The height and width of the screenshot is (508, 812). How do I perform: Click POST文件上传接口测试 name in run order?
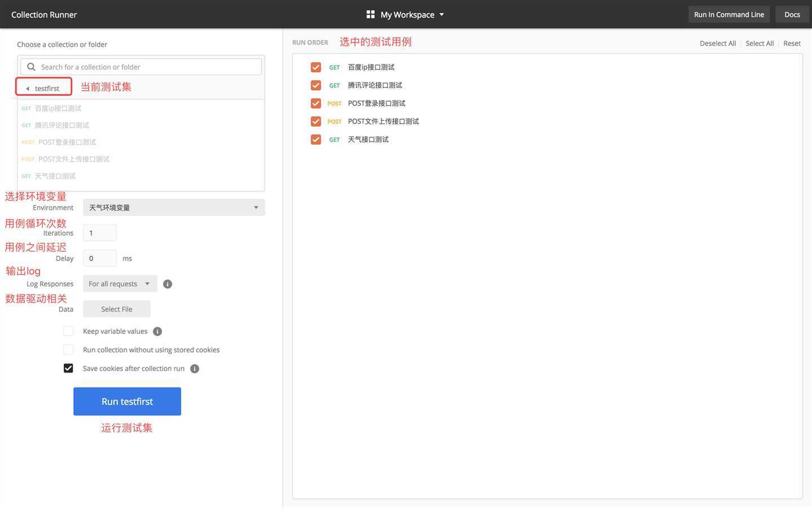click(x=383, y=121)
